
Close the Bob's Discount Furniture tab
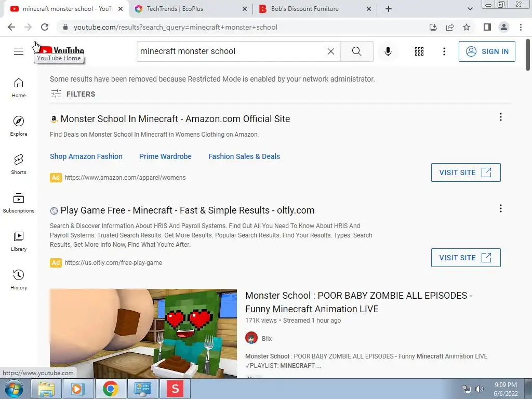(368, 9)
